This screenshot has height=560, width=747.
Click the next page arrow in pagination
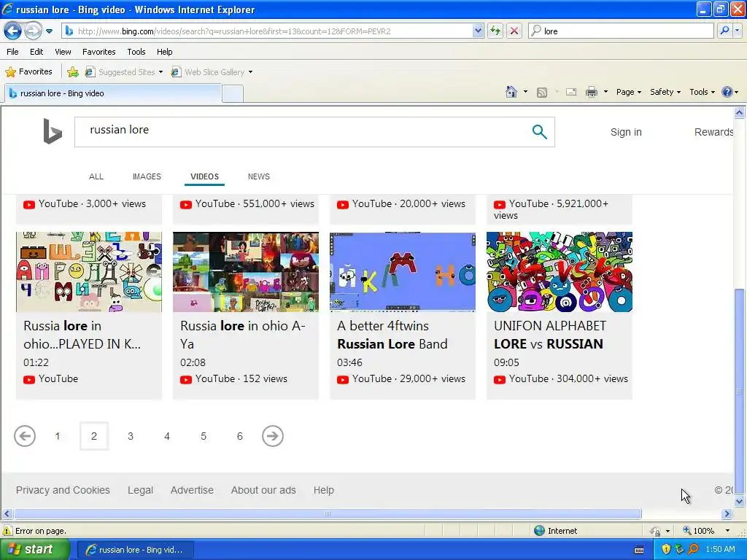[x=273, y=436]
